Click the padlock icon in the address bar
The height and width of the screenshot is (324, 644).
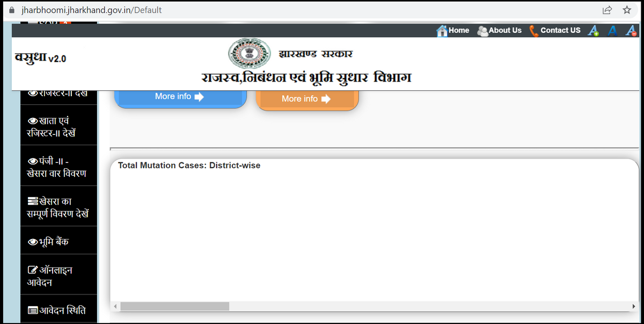click(12, 9)
